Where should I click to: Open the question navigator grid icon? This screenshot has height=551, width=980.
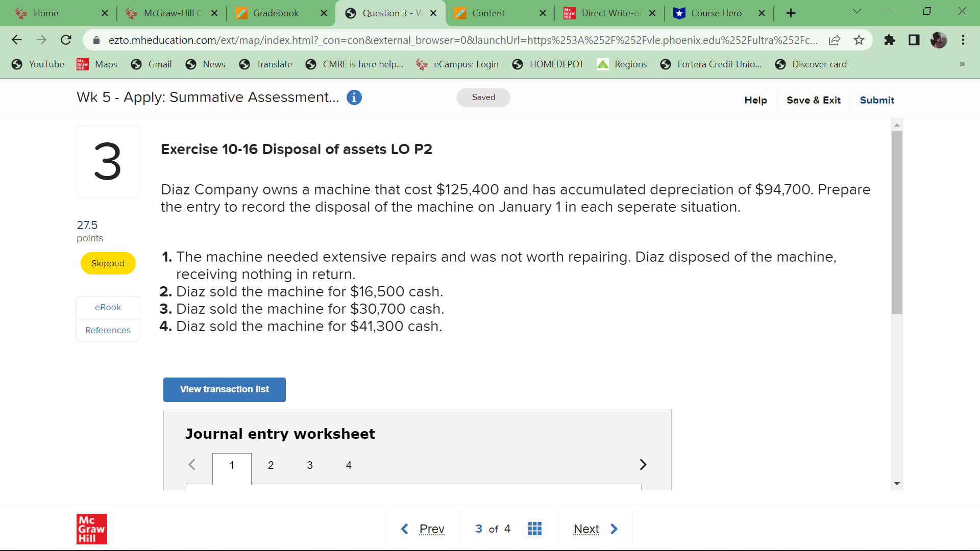point(534,529)
